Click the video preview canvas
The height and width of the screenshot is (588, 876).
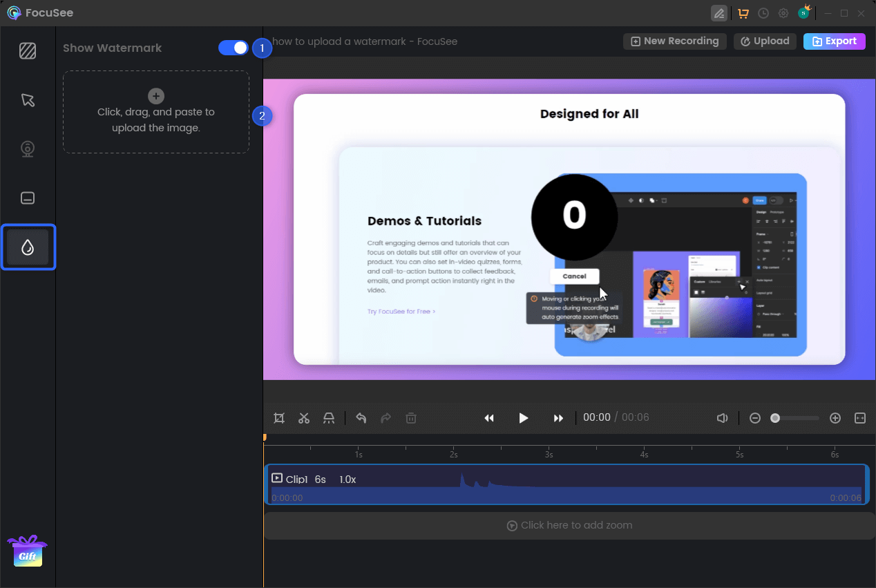coord(569,229)
